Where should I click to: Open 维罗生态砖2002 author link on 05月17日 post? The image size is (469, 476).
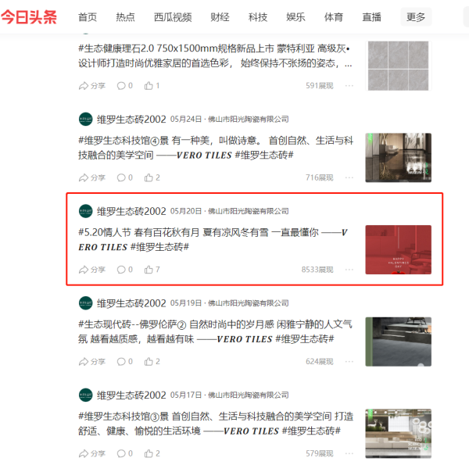tap(131, 395)
